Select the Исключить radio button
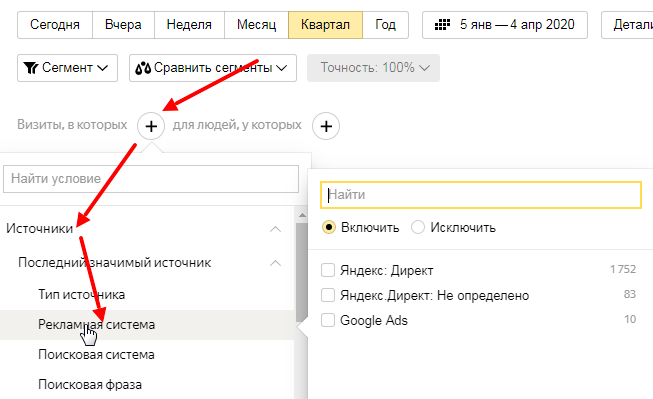 418,227
